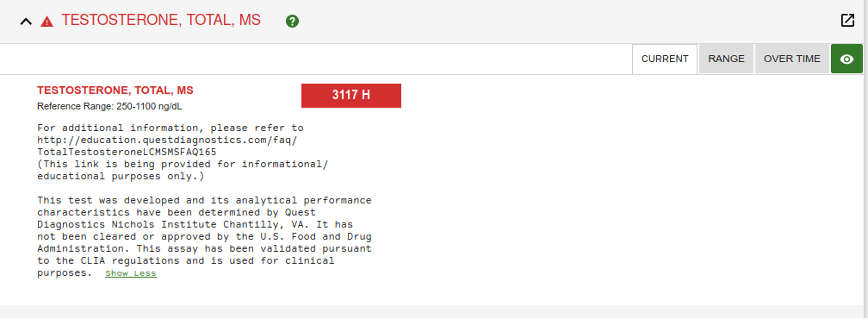868x319 pixels.
Task: Click the 'For additional information' note line
Action: [170, 128]
